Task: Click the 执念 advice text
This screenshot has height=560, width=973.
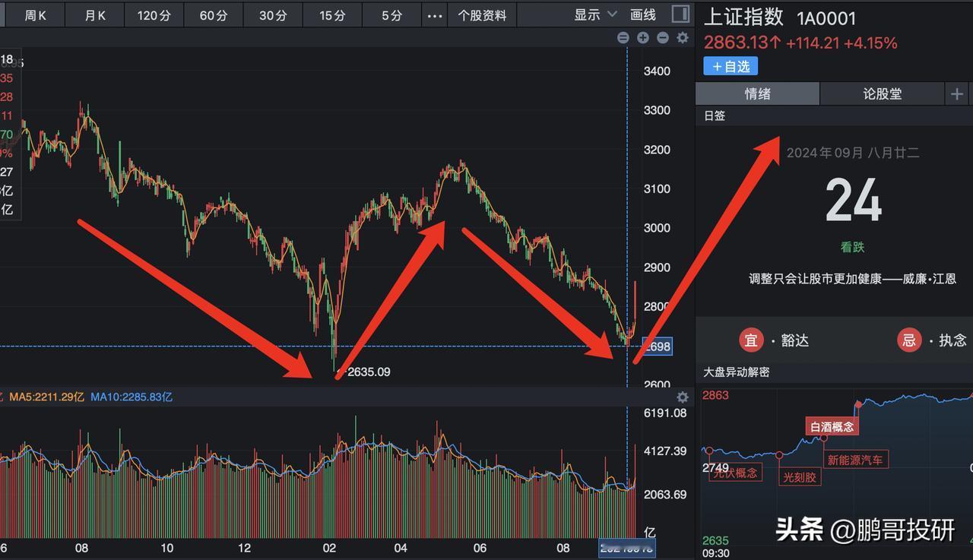Action: tap(952, 340)
